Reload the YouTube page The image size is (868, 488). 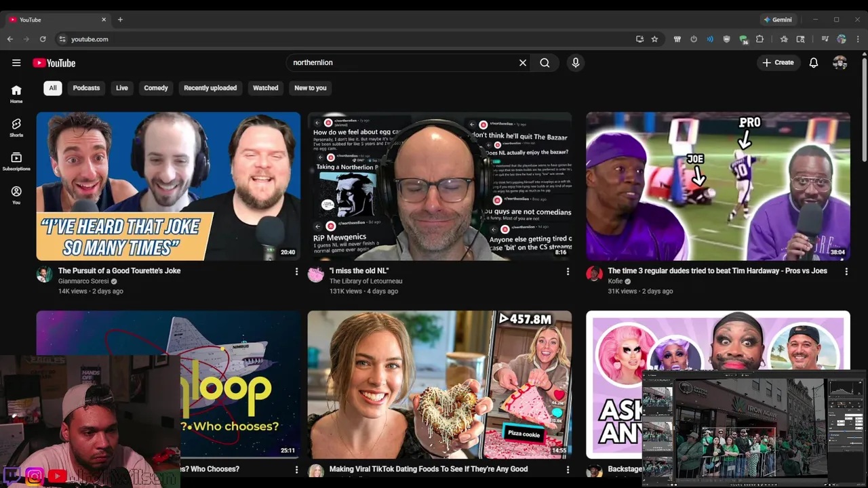(43, 39)
